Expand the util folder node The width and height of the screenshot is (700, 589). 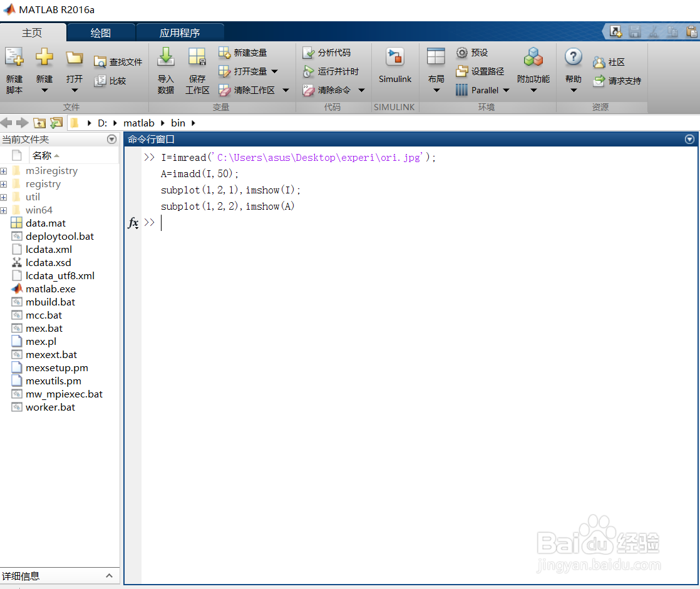[4, 197]
